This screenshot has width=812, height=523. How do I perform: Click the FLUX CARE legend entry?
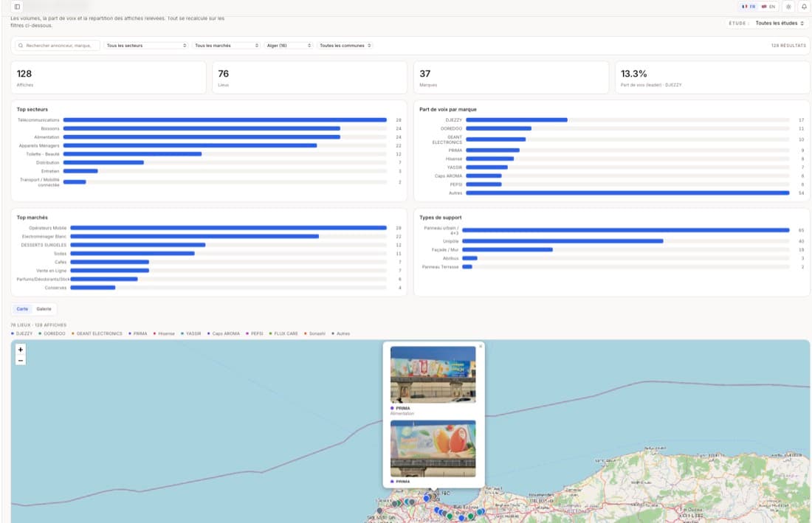click(x=283, y=333)
